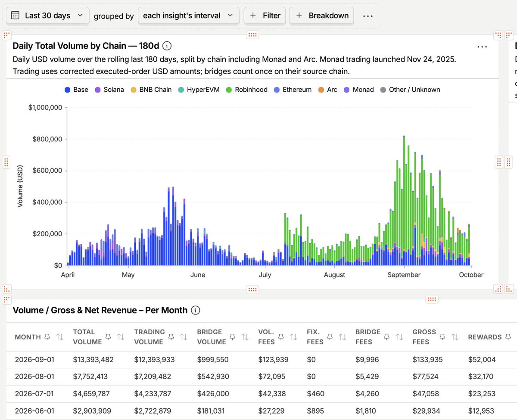The image size is (517, 420).
Task: Click the 2026-09-01 month cell
Action: coord(34,359)
